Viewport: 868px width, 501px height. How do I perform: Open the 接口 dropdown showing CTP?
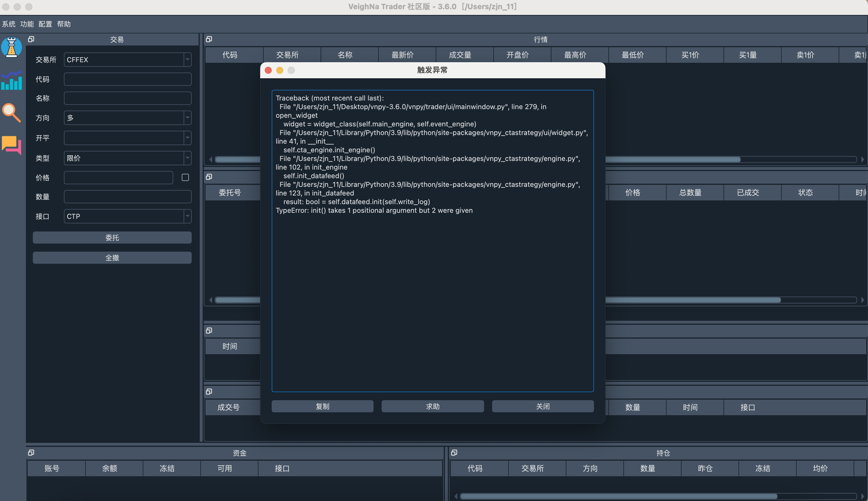coord(187,216)
